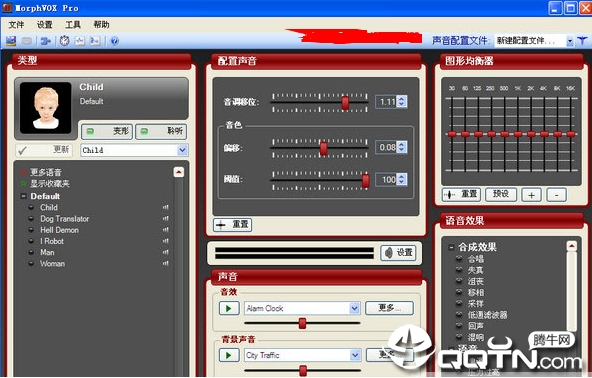
Task: Click the 偏移 slider handle
Action: click(324, 148)
